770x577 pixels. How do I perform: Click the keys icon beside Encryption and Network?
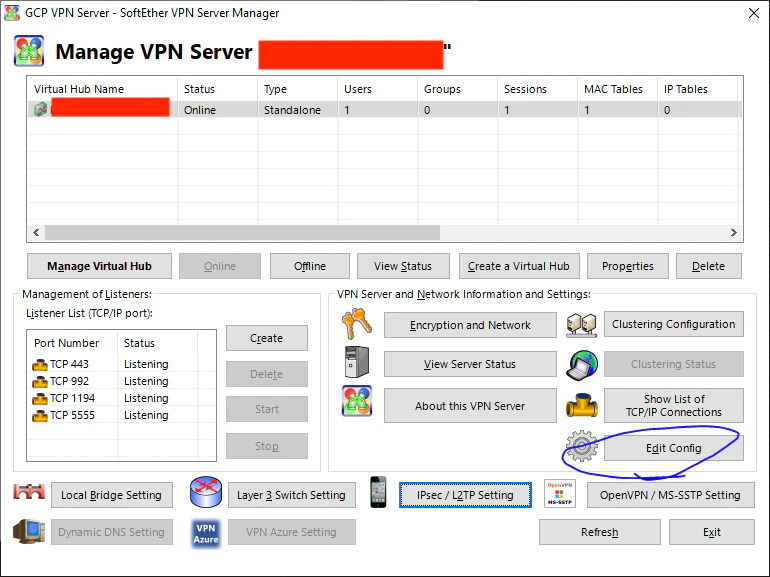[357, 324]
